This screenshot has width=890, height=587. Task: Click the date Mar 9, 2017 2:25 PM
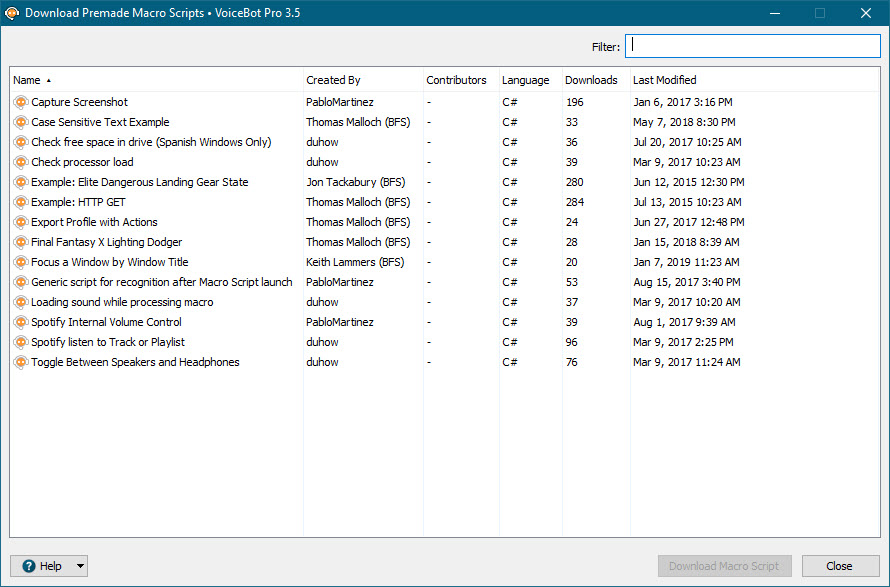click(x=683, y=342)
